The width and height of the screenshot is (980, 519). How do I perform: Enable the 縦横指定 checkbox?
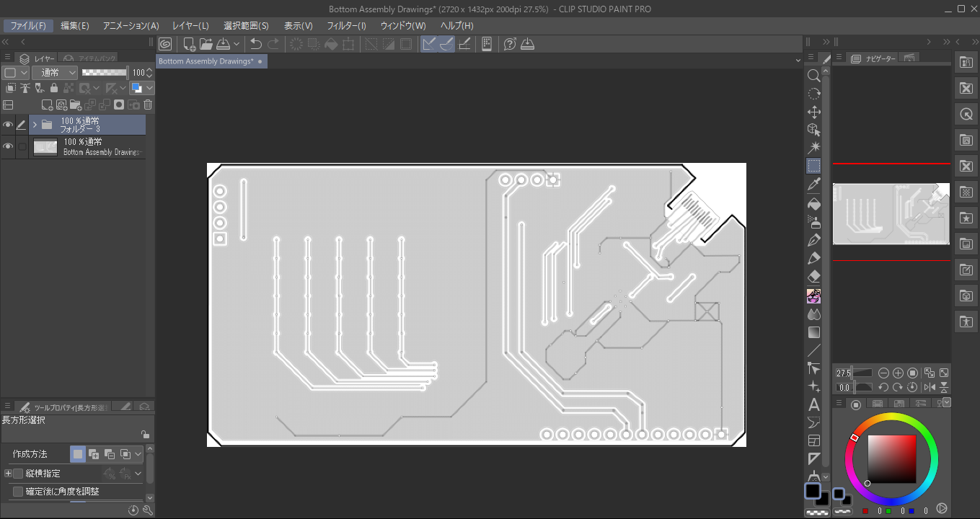18,474
